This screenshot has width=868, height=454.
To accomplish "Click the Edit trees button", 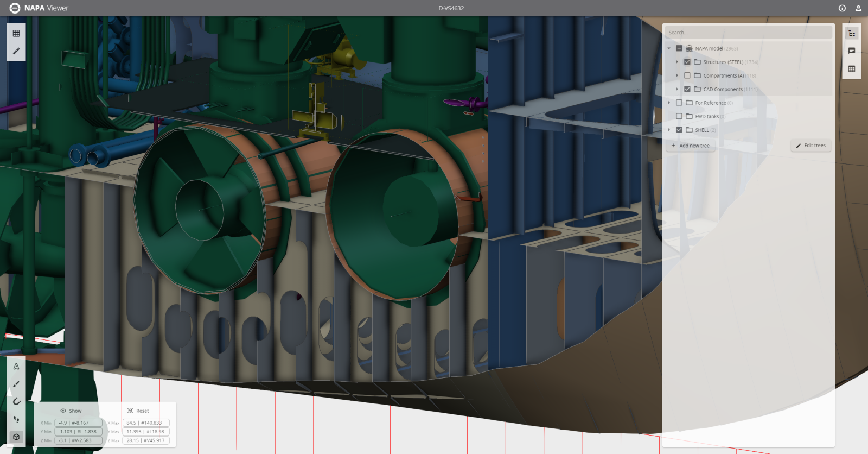I will [810, 146].
